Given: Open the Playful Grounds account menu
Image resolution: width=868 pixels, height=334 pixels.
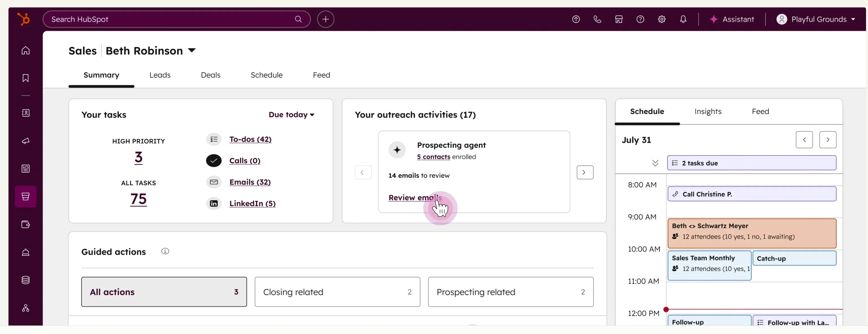Looking at the screenshot, I should pyautogui.click(x=816, y=19).
